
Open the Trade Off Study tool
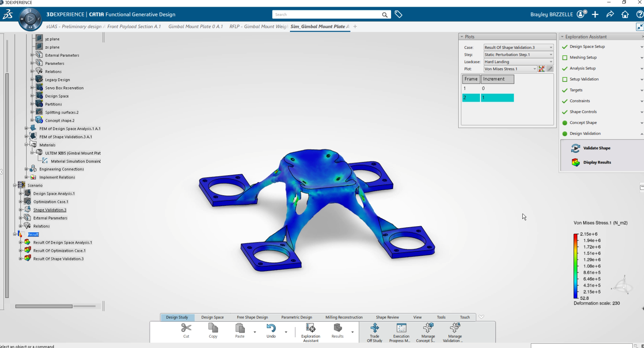374,328
